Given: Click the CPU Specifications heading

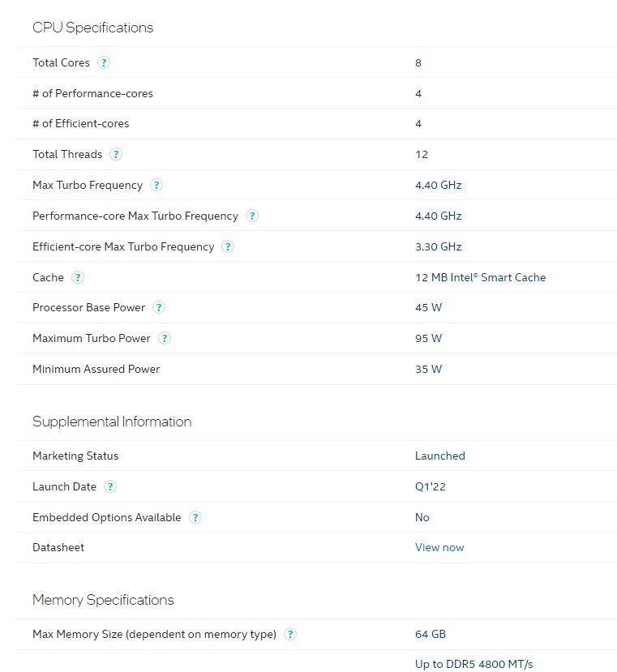Looking at the screenshot, I should (x=92, y=28).
